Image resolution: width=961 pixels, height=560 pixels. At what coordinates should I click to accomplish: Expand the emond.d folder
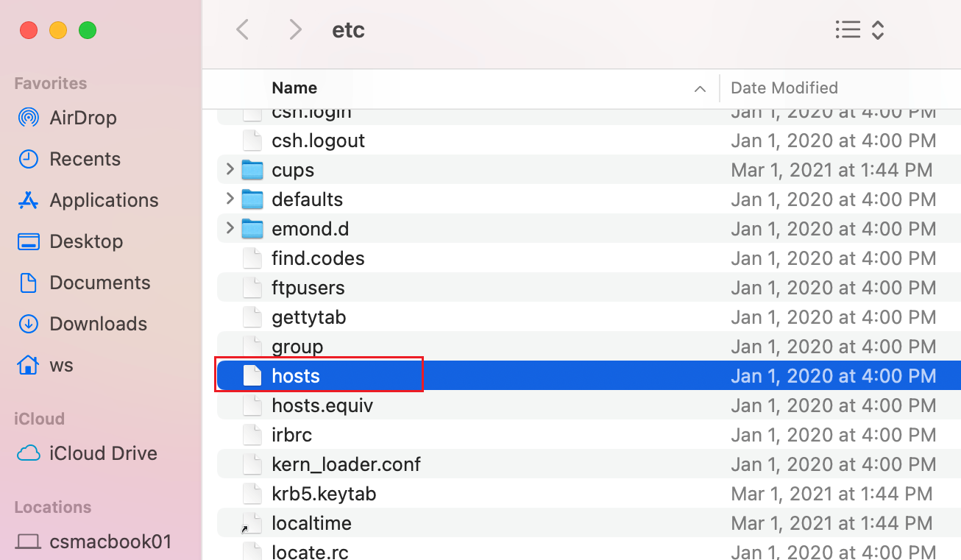230,229
